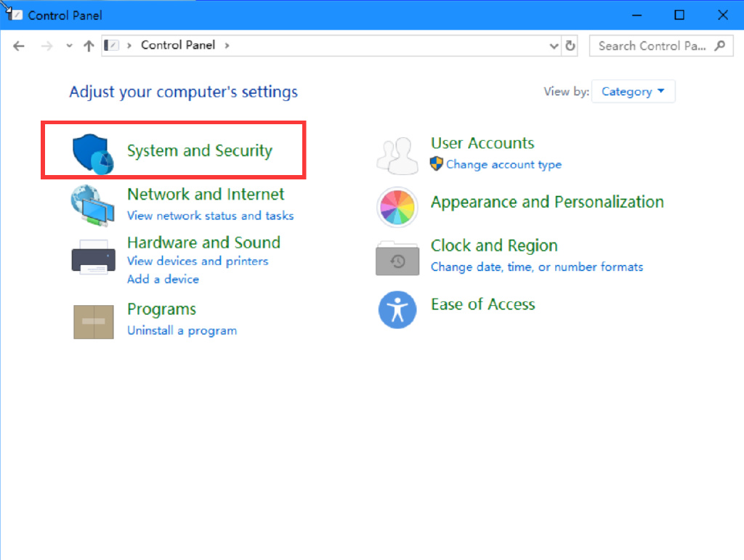744x560 pixels.
Task: Click Uninstall a program link
Action: [182, 330]
